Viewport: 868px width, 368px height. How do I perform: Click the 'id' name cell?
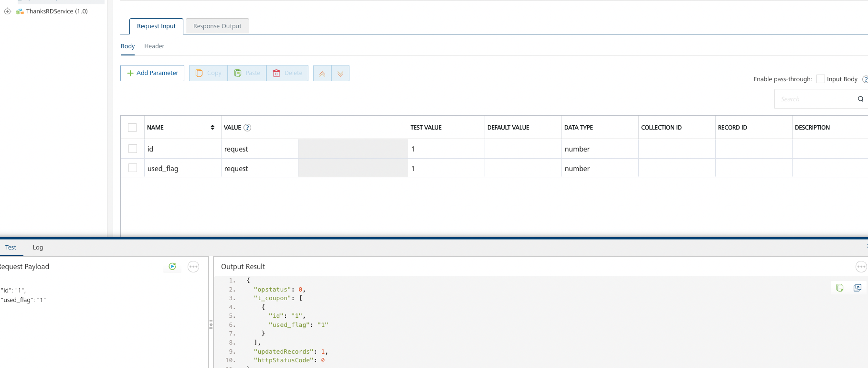[183, 149]
